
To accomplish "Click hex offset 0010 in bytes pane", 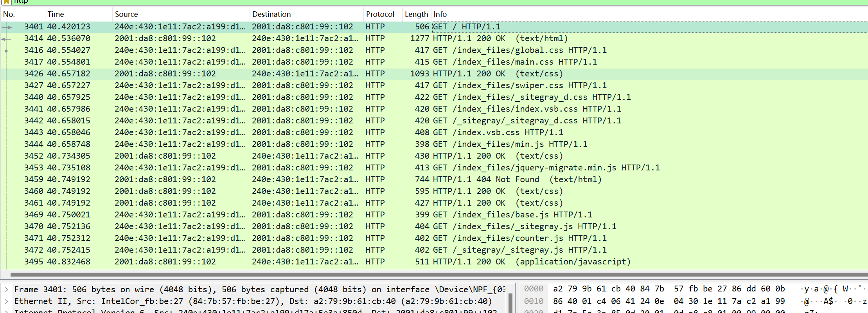I will point(534,301).
